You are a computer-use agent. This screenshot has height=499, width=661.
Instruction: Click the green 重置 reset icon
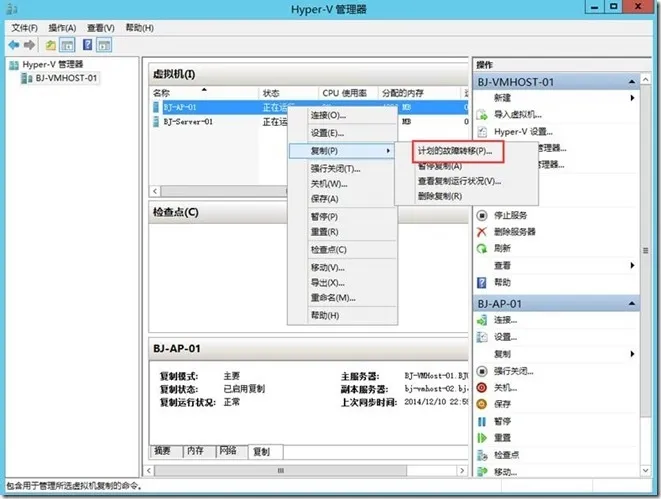(482, 438)
